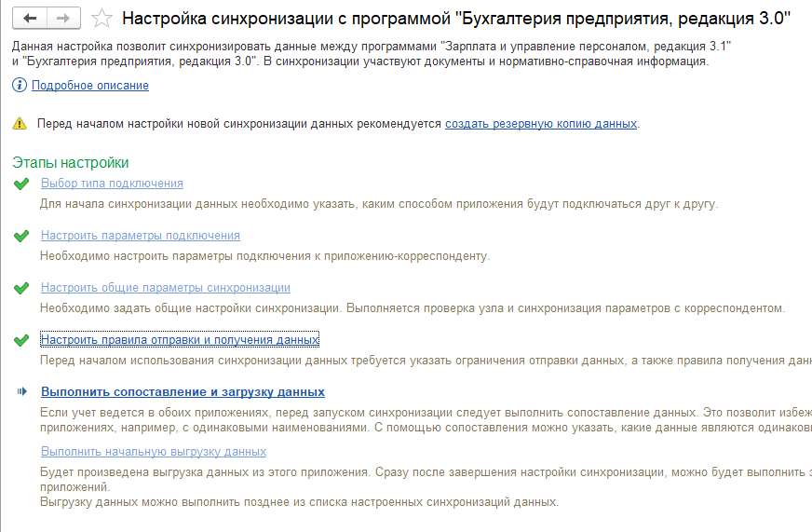Viewport: 812px width, 532px height.
Task: Click green checkmark next to Настроить параметры подключения
Action: [21, 236]
